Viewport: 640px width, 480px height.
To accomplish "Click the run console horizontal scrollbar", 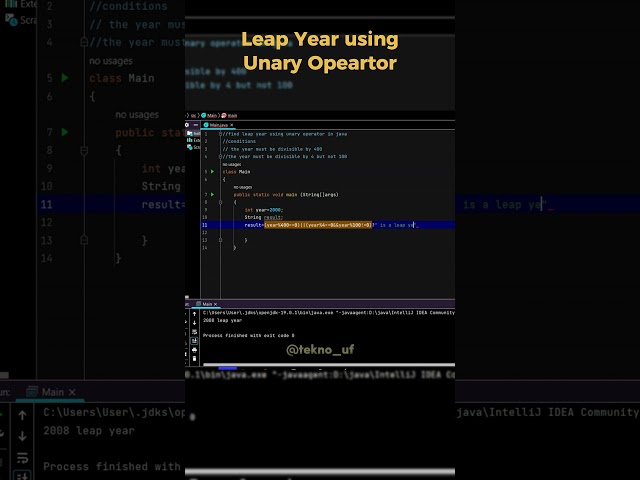I will tap(329, 365).
